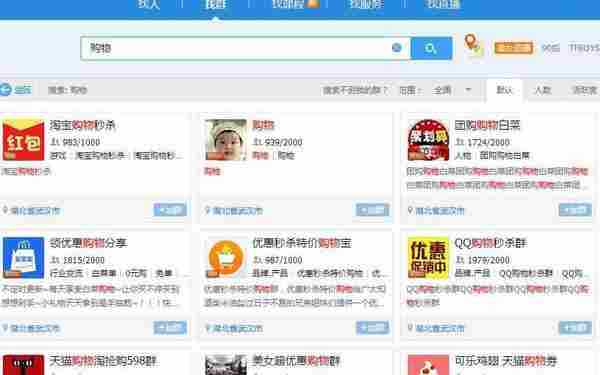The width and height of the screenshot is (600, 375).
Task: Open the 领优惠购物分享 group title
Action: [x=88, y=243]
